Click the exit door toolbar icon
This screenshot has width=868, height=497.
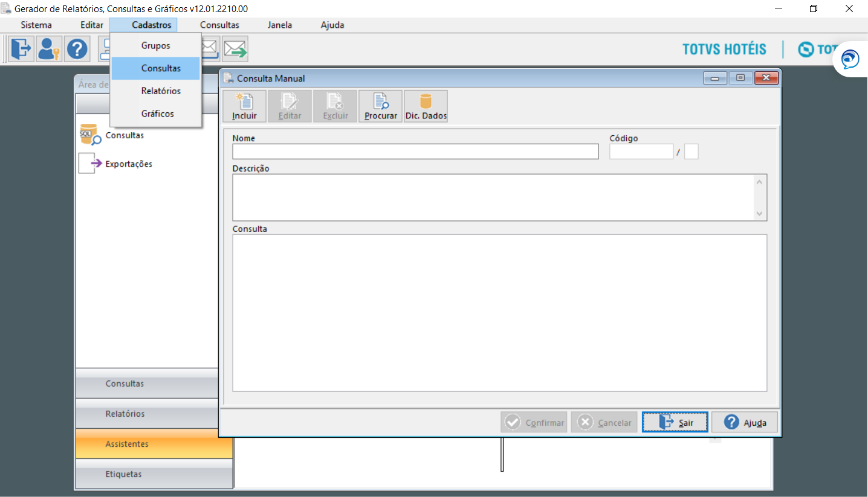(x=21, y=49)
